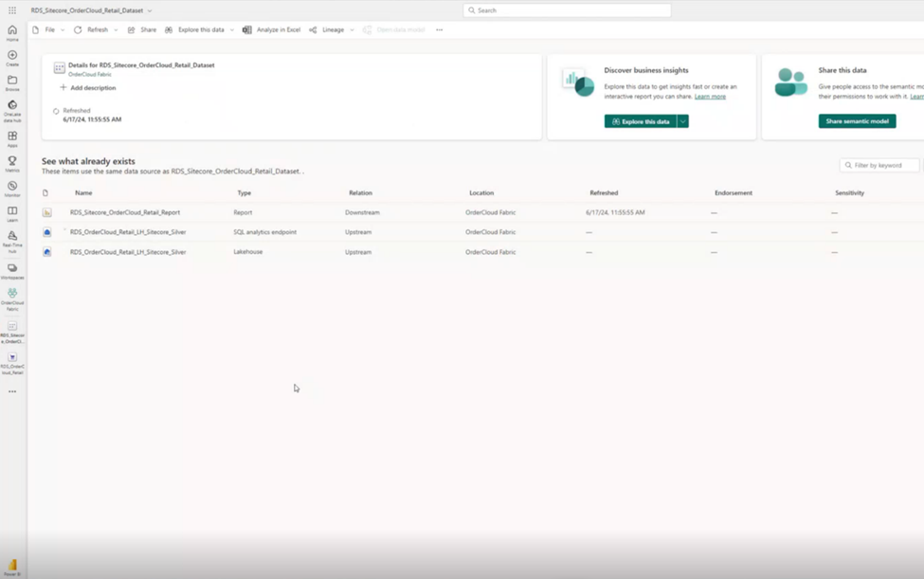Viewport: 924px width, 579px height.
Task: Click the top Search box
Action: (567, 10)
